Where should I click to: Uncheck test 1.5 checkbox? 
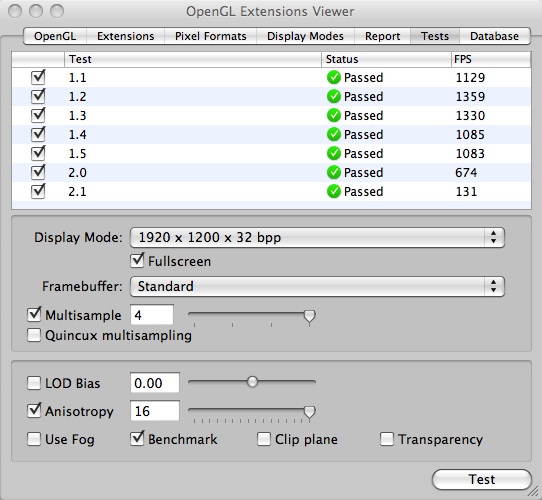[x=38, y=154]
